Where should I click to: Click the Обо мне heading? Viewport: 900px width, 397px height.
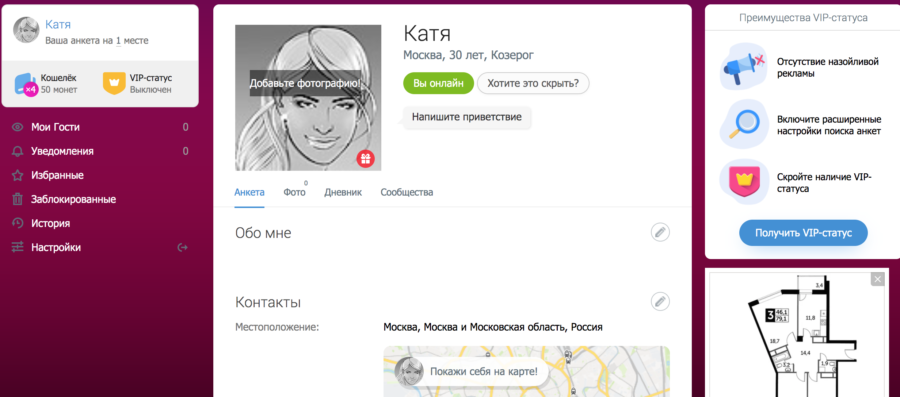point(263,233)
